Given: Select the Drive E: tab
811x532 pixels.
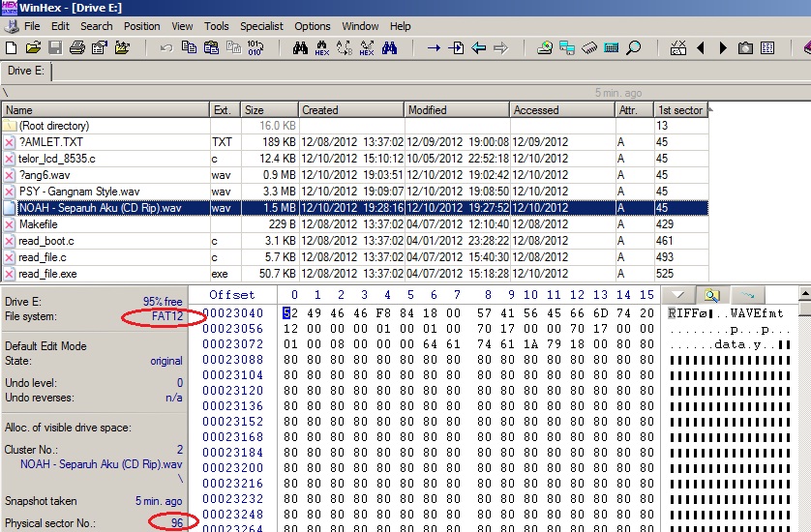Looking at the screenshot, I should (26, 71).
